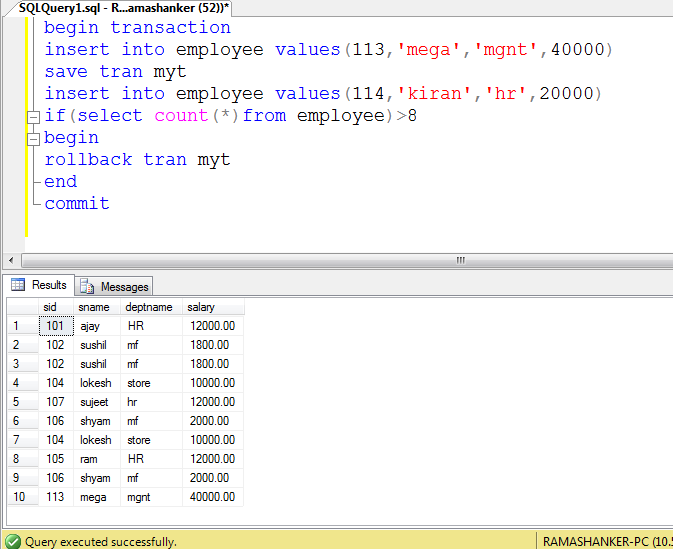Click sid 107 cell

[x=56, y=402]
